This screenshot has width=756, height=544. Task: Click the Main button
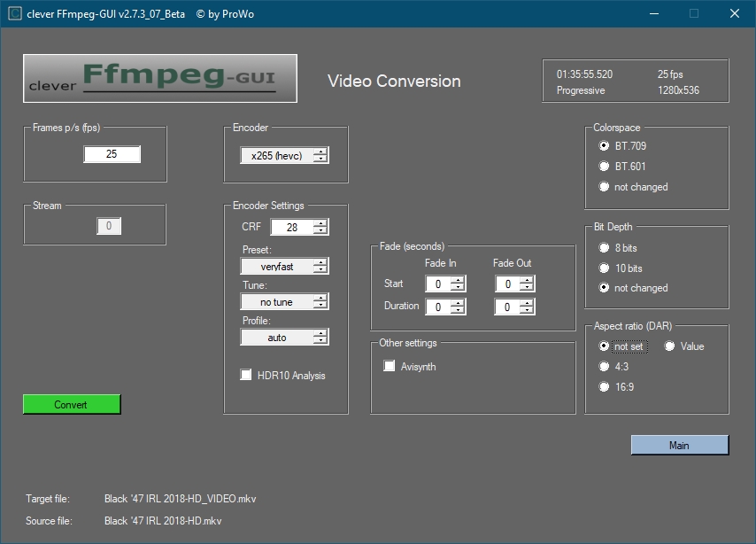coord(679,445)
